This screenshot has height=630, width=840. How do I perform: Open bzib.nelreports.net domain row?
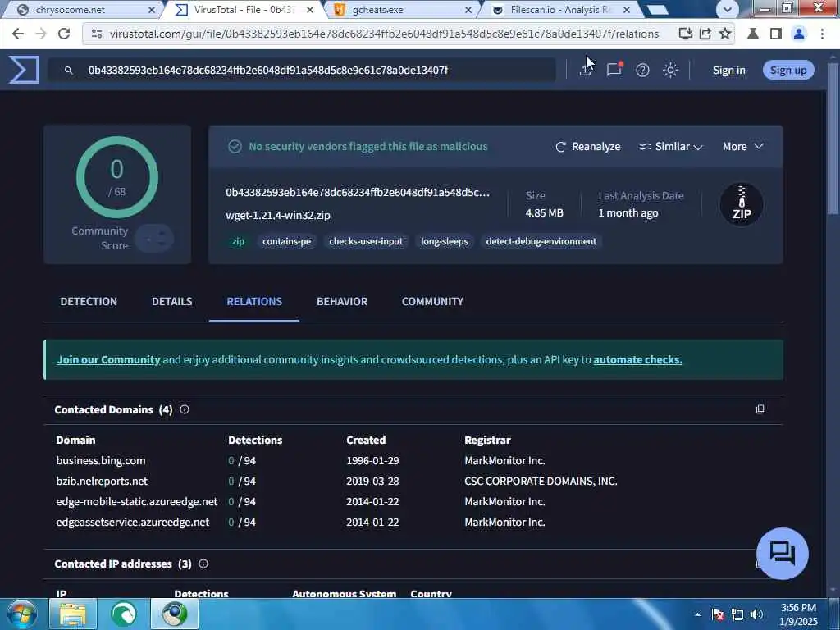point(413,481)
